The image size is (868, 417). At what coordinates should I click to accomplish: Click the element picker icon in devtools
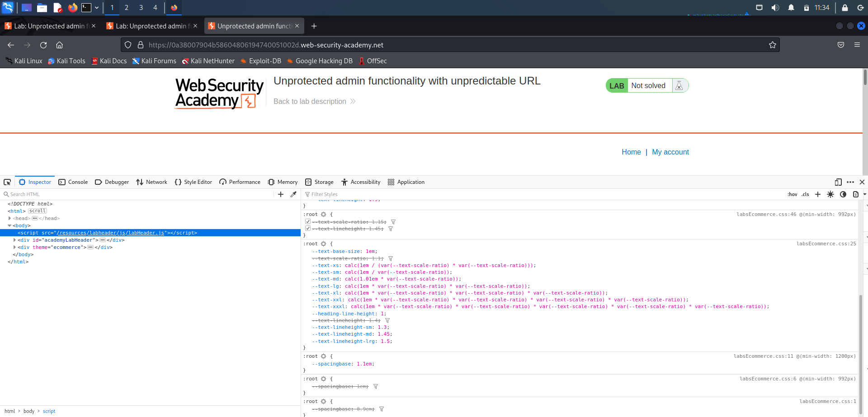pyautogui.click(x=7, y=182)
